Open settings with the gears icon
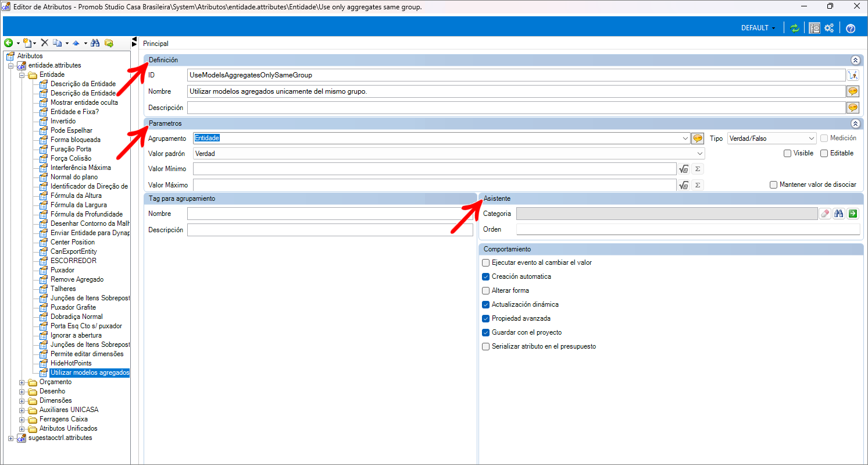 click(x=829, y=28)
